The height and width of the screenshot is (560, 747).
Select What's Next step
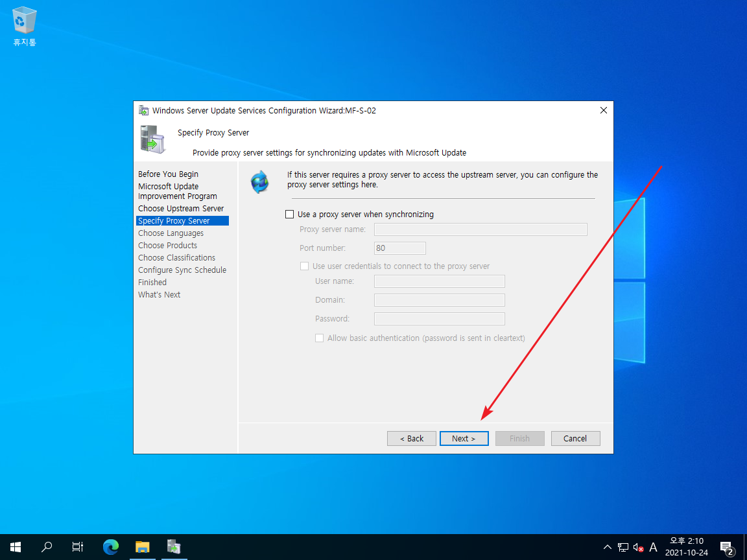tap(159, 295)
